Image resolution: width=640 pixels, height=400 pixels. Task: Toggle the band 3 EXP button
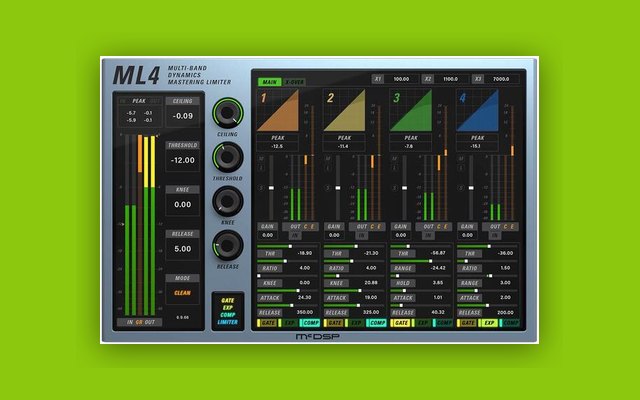422,323
